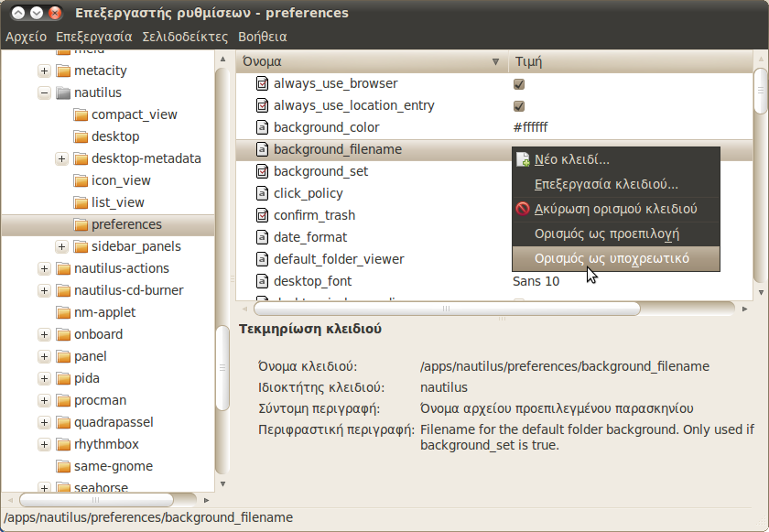Viewport: 769px width, 532px height.
Task: Select the preferences folder in the tree
Action: pos(108,224)
